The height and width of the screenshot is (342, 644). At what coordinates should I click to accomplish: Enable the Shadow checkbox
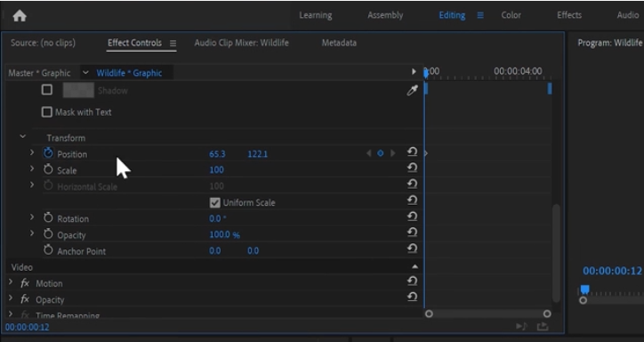47,90
